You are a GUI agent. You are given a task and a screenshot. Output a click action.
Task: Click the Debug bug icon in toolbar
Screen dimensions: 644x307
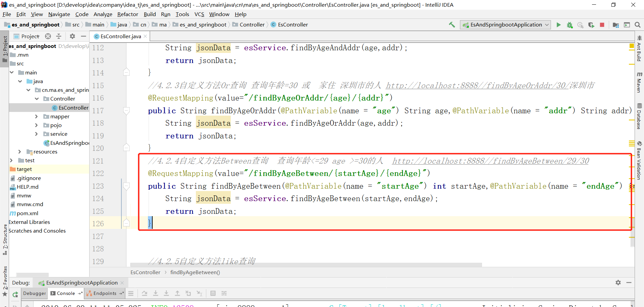coord(570,25)
